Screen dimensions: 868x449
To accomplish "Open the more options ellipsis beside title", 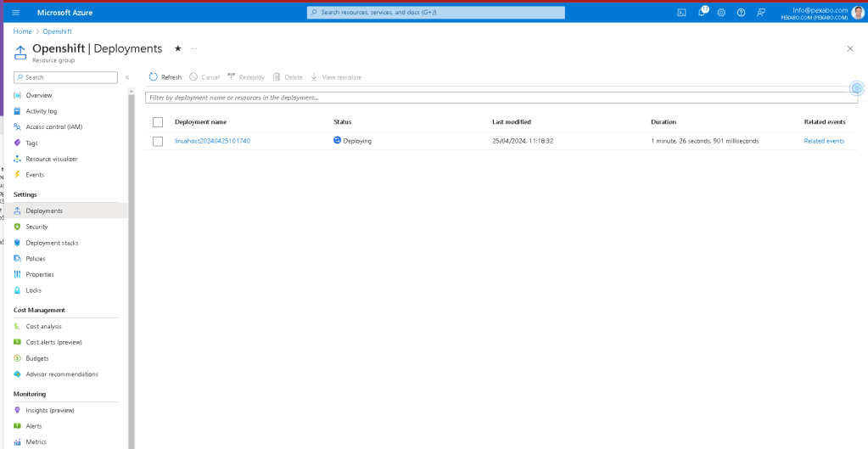I will (x=194, y=48).
